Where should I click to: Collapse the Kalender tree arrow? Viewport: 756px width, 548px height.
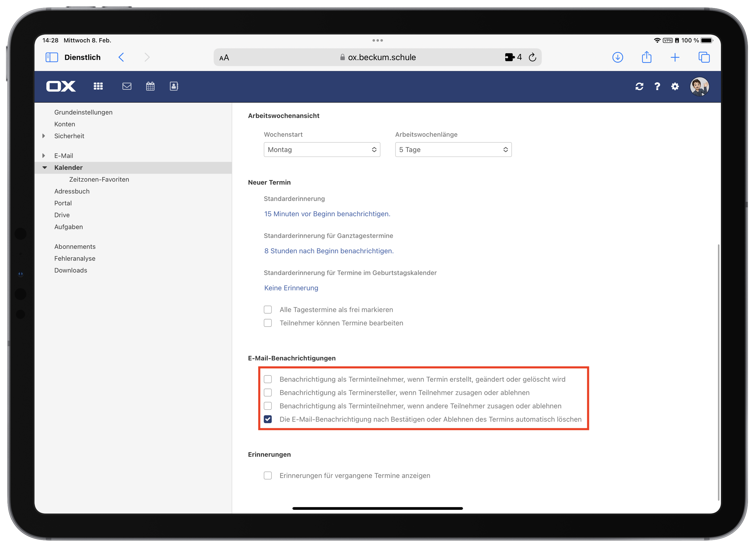[45, 167]
